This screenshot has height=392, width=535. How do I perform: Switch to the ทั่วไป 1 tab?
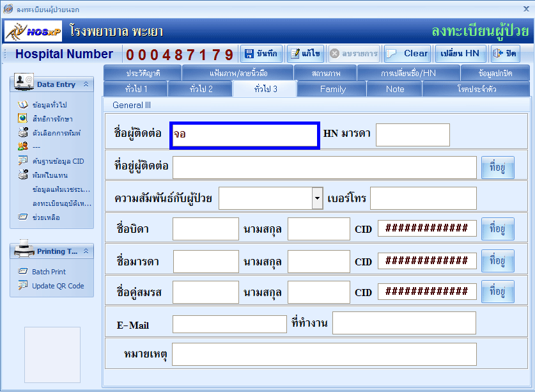pos(136,89)
